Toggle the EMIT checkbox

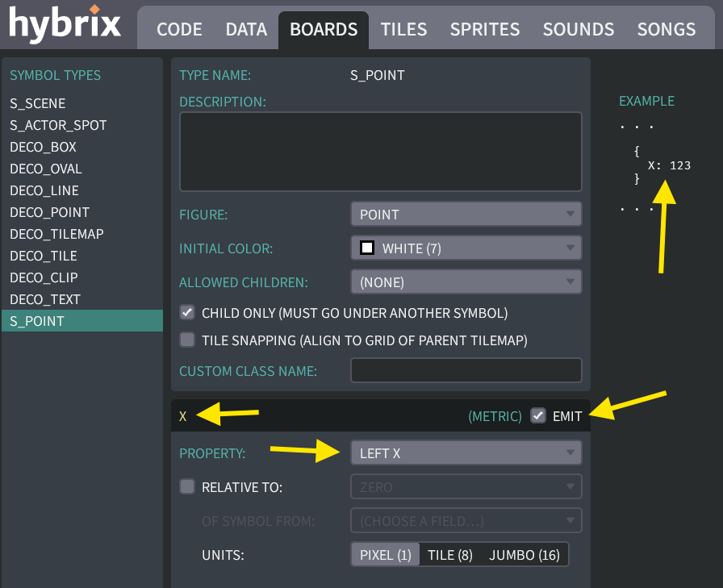pos(537,416)
